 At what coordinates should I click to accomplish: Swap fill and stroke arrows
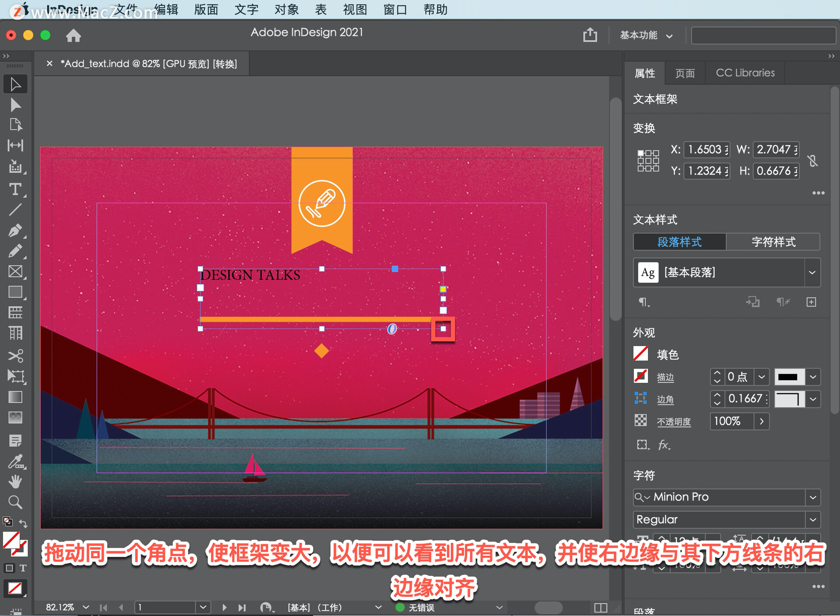click(23, 523)
